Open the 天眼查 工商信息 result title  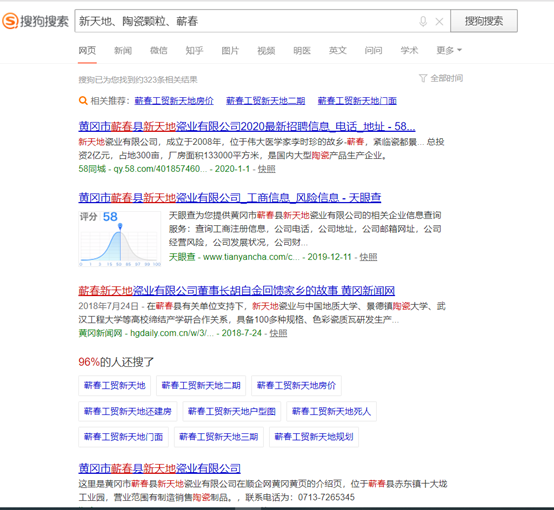click(x=230, y=197)
